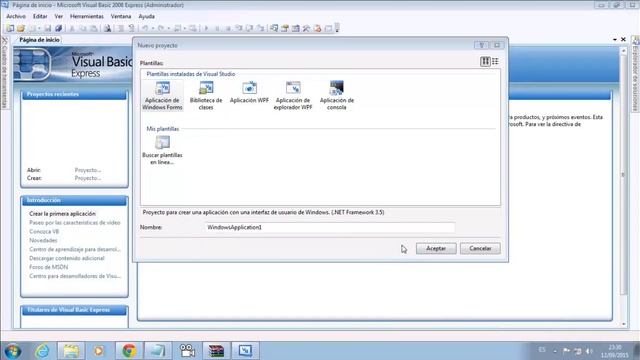The height and width of the screenshot is (360, 640).
Task: Click the Redo toolbar icon
Action: (x=161, y=28)
